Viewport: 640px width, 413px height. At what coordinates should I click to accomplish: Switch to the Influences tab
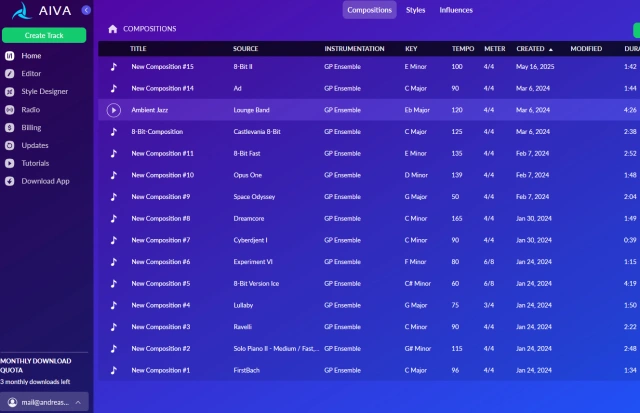pos(456,10)
